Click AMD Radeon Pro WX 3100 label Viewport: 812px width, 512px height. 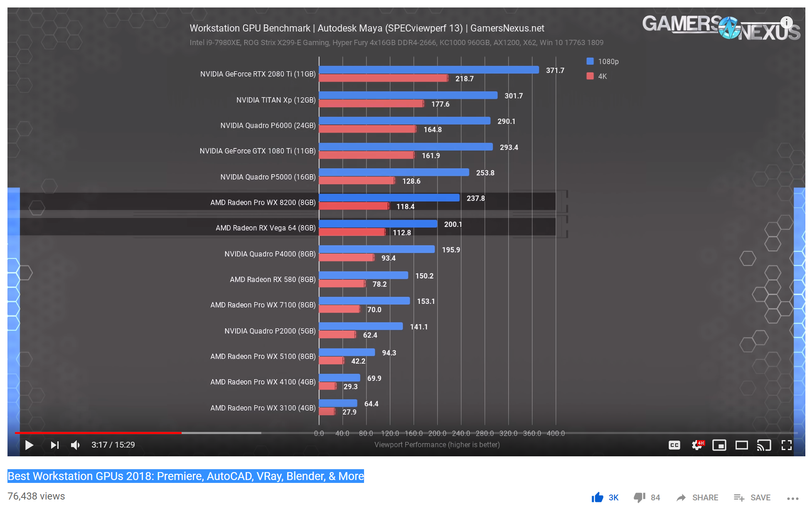[x=263, y=408]
